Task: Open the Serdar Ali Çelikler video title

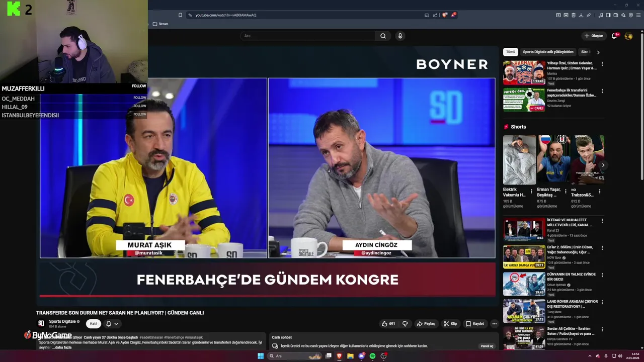Action: [572, 331]
